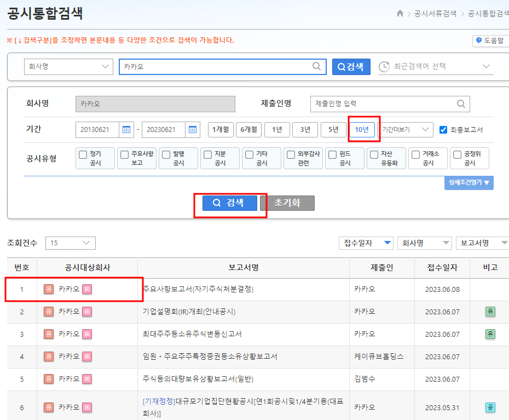
Task: Open the 최근검색어 선택 dropdown
Action: click(x=436, y=67)
